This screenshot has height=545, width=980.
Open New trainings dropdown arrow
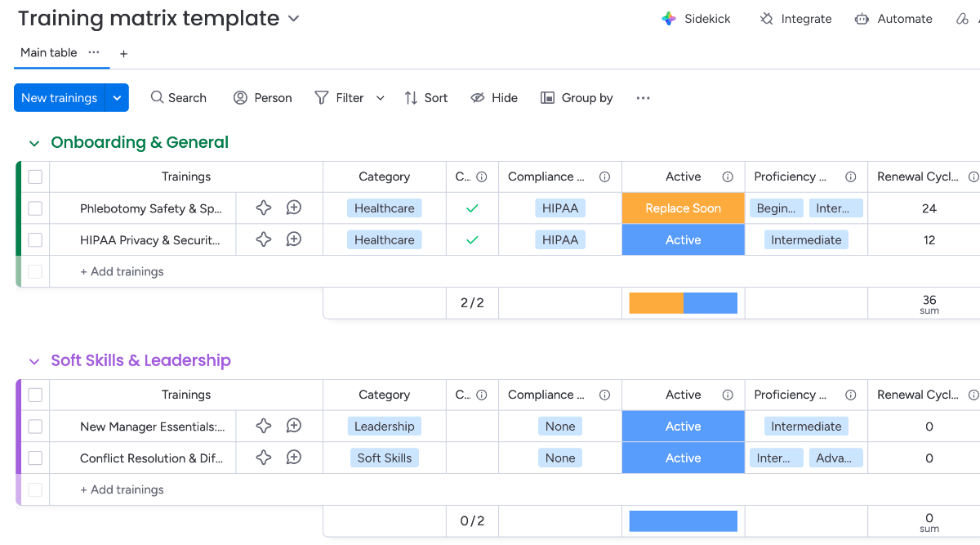coord(117,98)
